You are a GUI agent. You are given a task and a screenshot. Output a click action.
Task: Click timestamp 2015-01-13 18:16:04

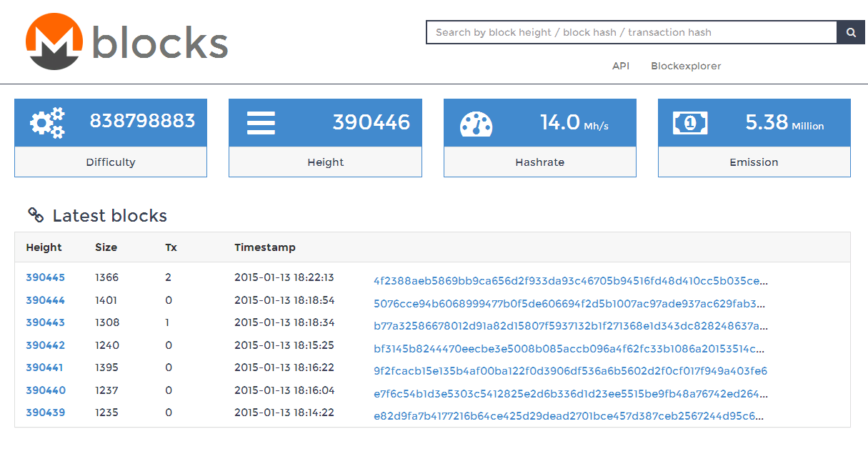[x=284, y=390]
